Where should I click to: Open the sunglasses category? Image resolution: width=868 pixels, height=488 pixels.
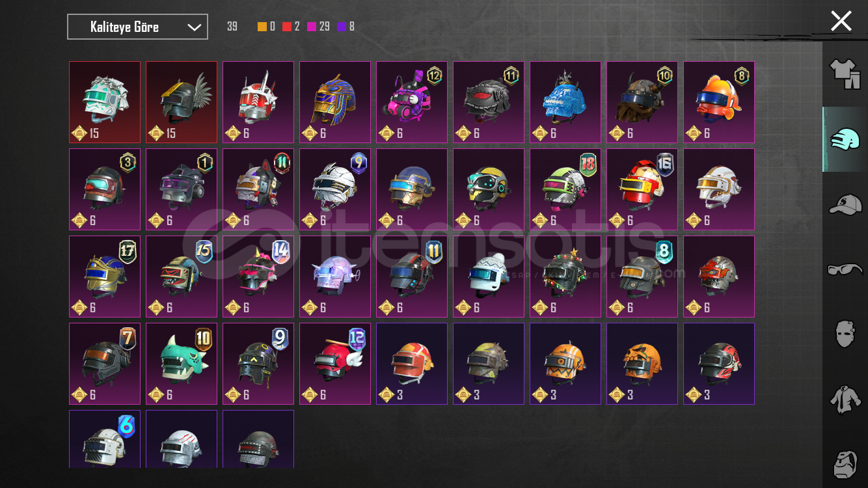pos(845,269)
